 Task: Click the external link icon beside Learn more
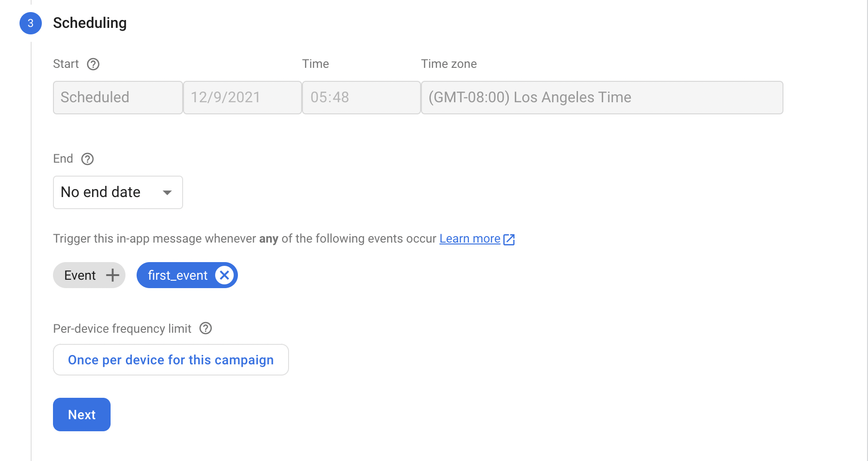509,239
